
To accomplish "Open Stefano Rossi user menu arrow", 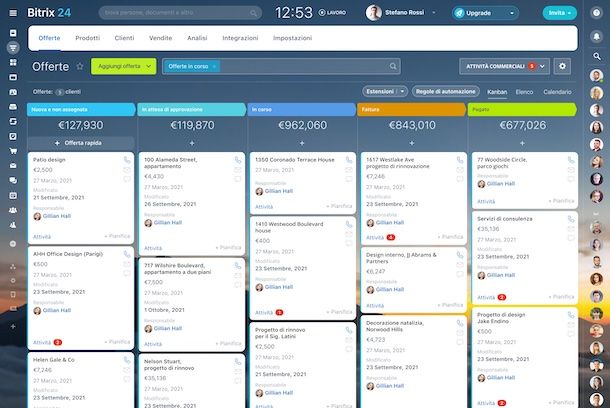I will [434, 13].
